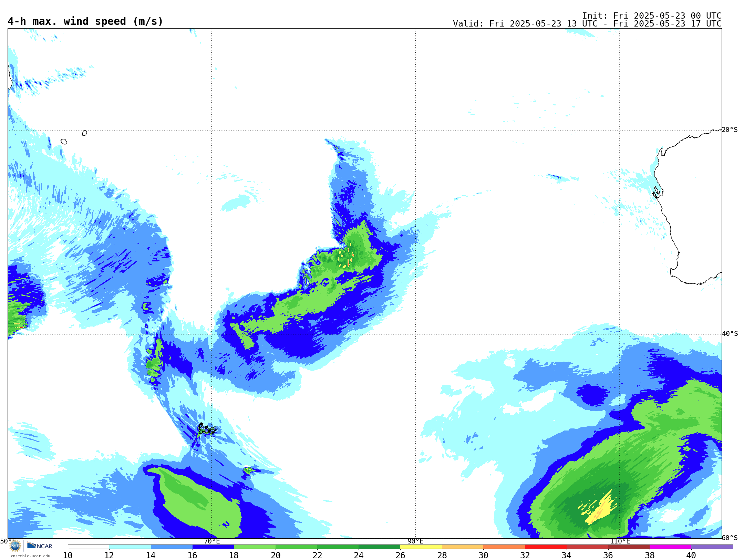Select the light orange 28–30 colorbar swatch

[x=463, y=547]
